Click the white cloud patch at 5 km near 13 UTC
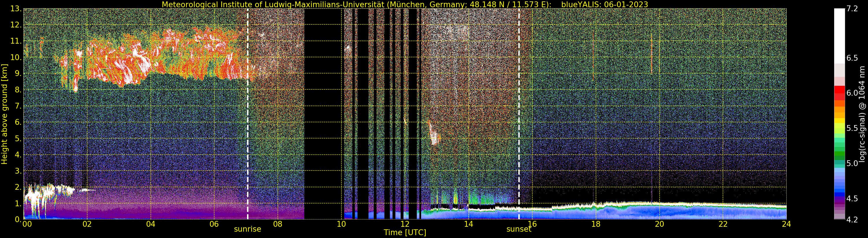The height and width of the screenshot is (238, 868). [435, 138]
